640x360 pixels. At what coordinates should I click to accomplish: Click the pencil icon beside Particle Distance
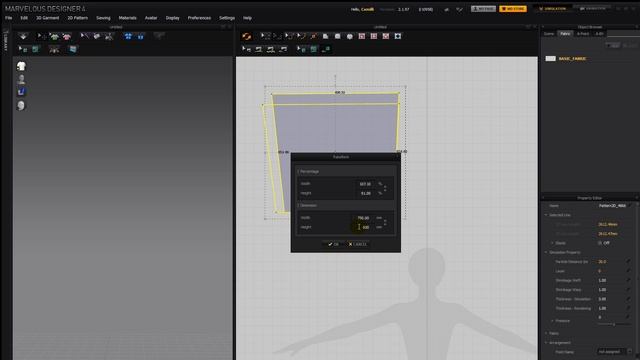click(x=628, y=262)
